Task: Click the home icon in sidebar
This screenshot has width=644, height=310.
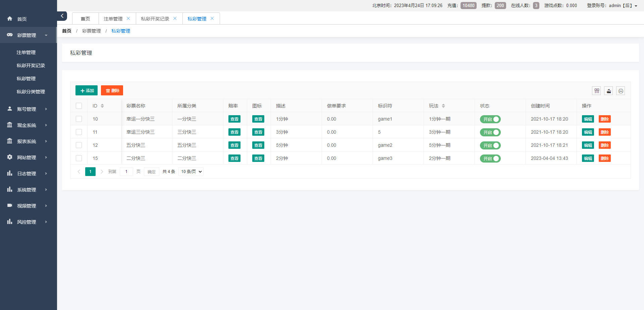Action: 10,19
